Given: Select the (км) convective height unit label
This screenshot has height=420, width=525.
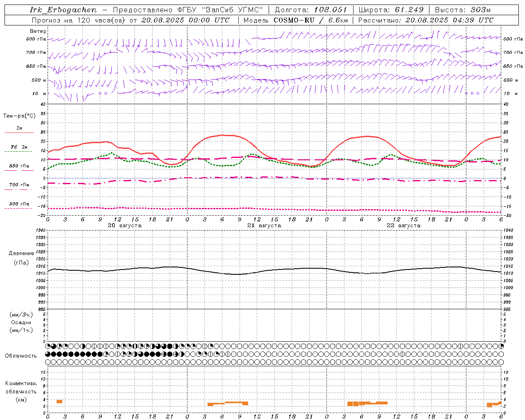Looking at the screenshot, I should pos(21,399).
